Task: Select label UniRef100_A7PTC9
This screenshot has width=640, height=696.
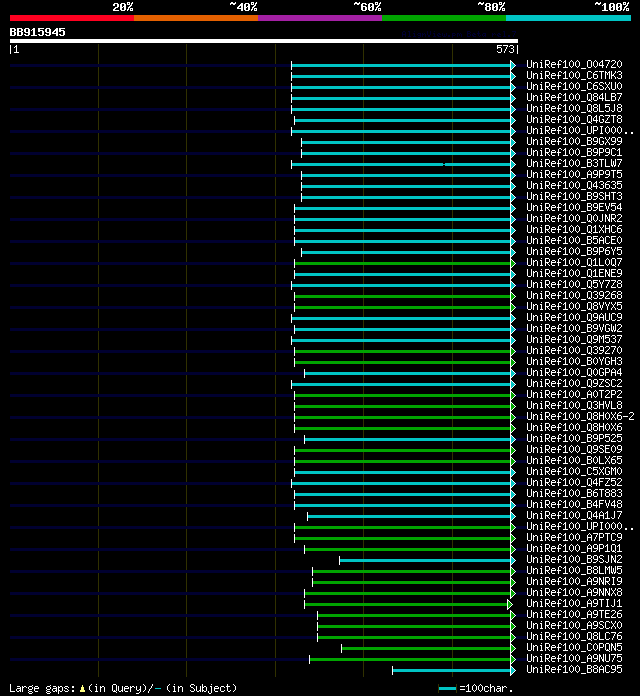Action: click(574, 538)
